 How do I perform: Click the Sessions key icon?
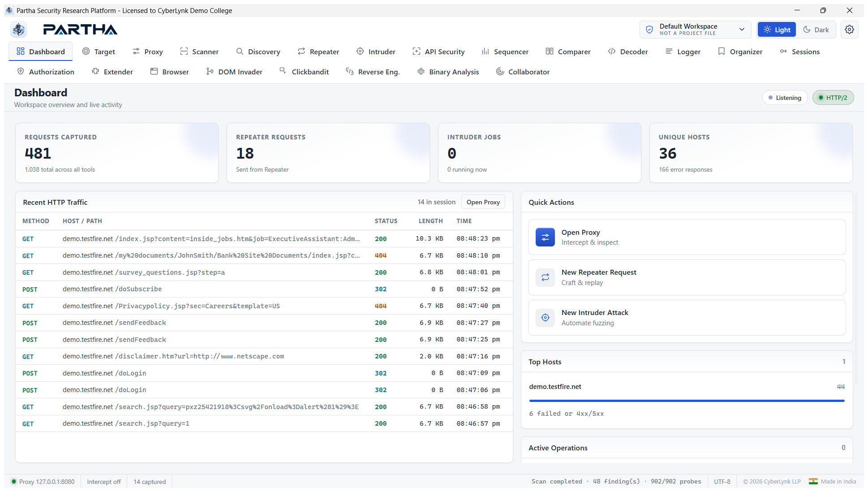783,52
